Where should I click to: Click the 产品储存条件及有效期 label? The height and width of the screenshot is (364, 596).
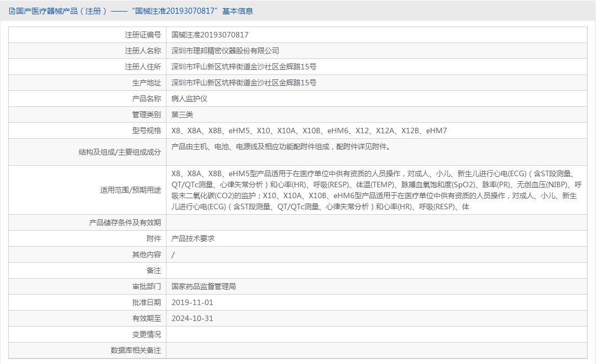pos(125,223)
